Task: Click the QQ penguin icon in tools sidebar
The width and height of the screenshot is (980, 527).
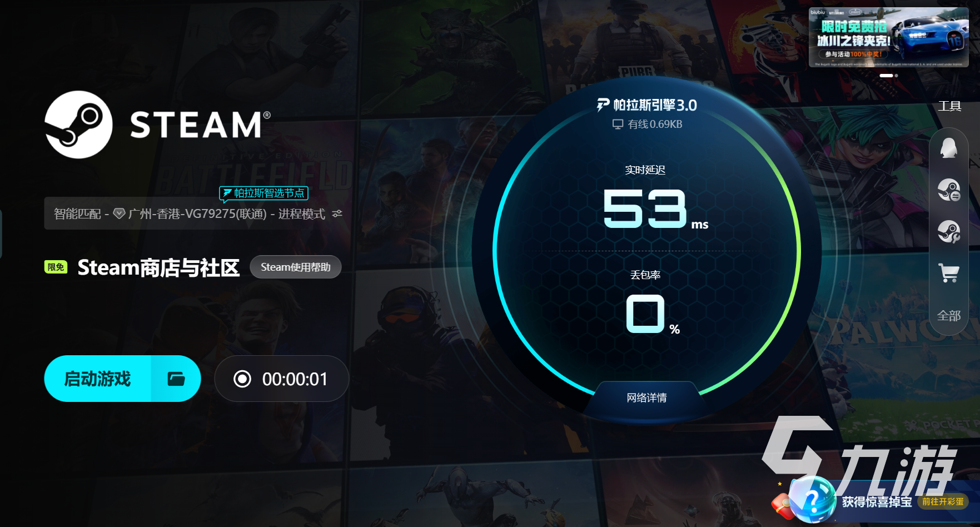Action: click(948, 149)
